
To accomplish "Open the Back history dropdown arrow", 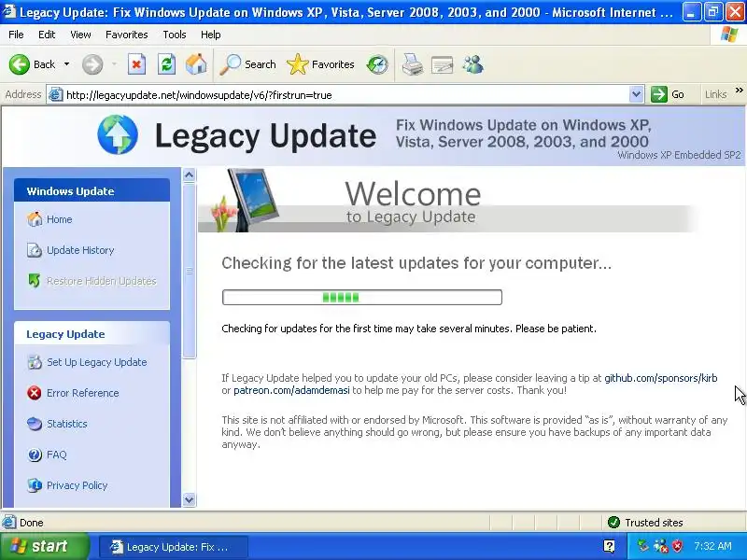I will pyautogui.click(x=66, y=64).
